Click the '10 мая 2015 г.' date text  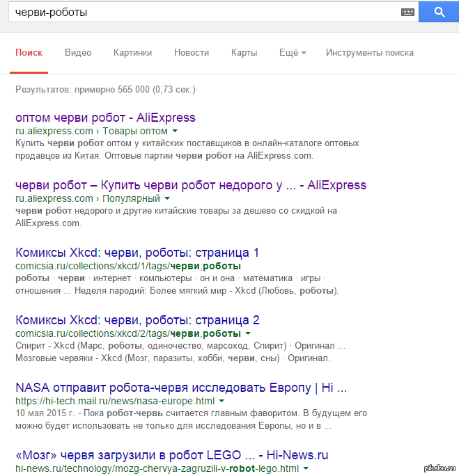tap(45, 413)
